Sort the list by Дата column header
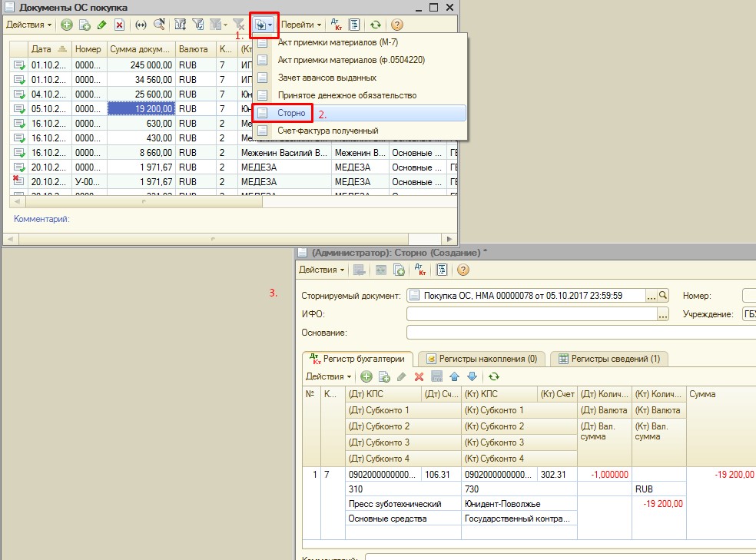The image size is (756, 560). click(x=41, y=49)
